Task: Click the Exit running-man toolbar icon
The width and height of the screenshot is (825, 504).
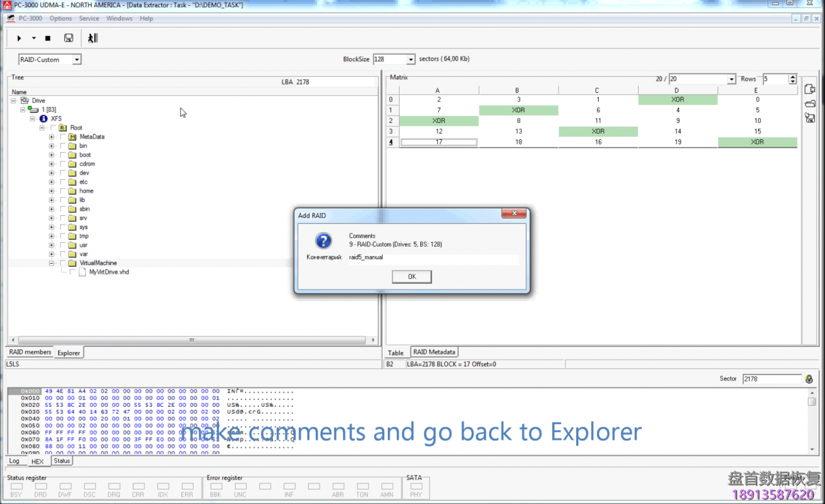Action: coord(93,39)
